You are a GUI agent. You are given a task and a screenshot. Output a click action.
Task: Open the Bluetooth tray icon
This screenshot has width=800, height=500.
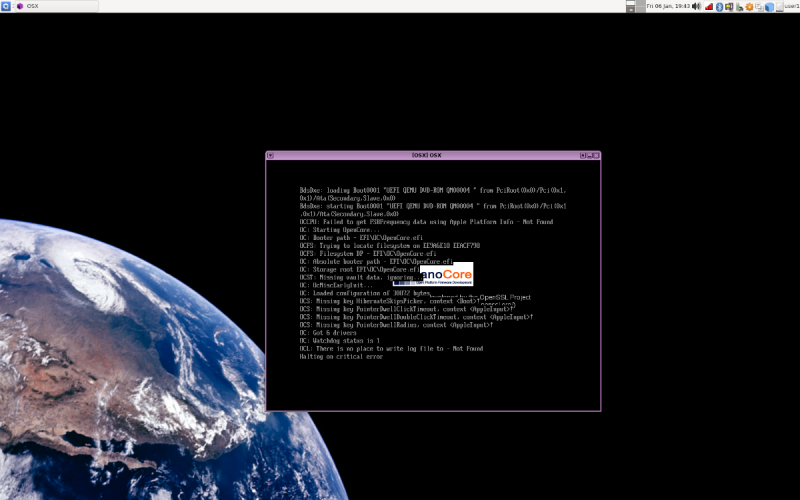(x=719, y=7)
